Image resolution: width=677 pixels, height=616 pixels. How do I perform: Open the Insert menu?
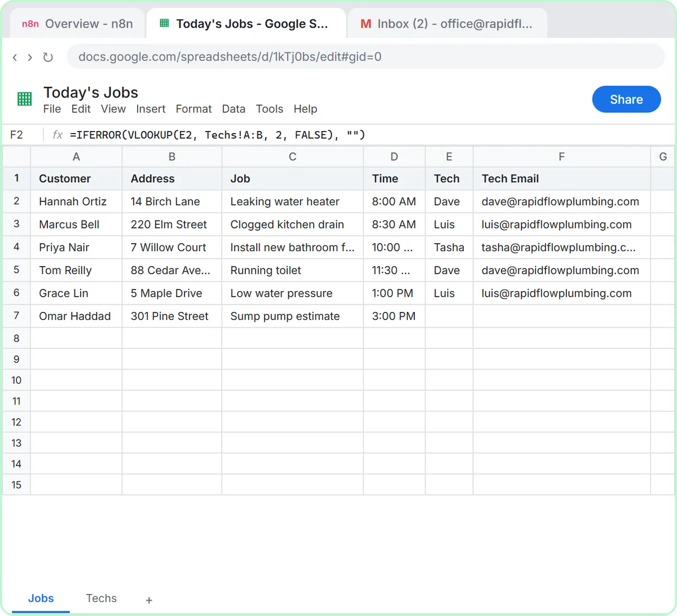[151, 109]
